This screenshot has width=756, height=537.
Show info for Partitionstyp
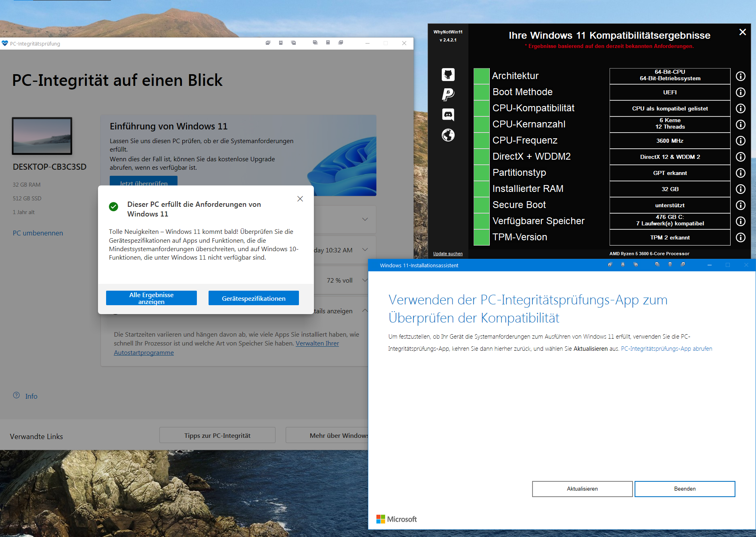(x=741, y=173)
